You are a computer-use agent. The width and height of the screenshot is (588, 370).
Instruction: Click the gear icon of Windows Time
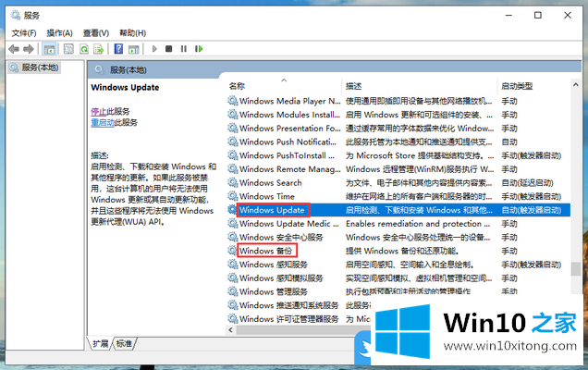pos(233,196)
